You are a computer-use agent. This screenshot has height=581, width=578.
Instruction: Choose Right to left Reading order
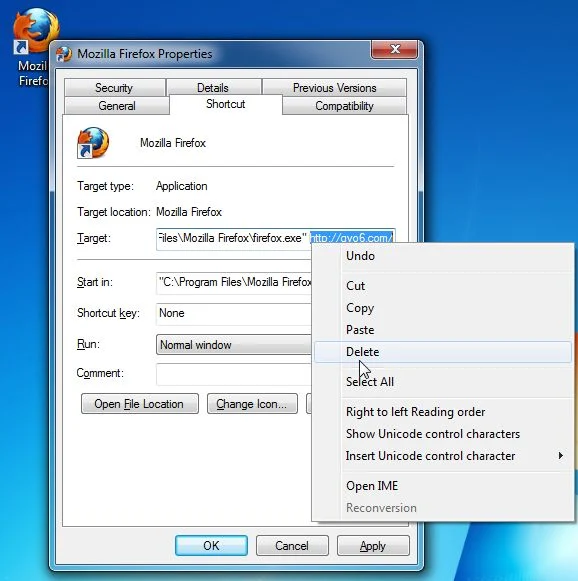[x=443, y=412]
